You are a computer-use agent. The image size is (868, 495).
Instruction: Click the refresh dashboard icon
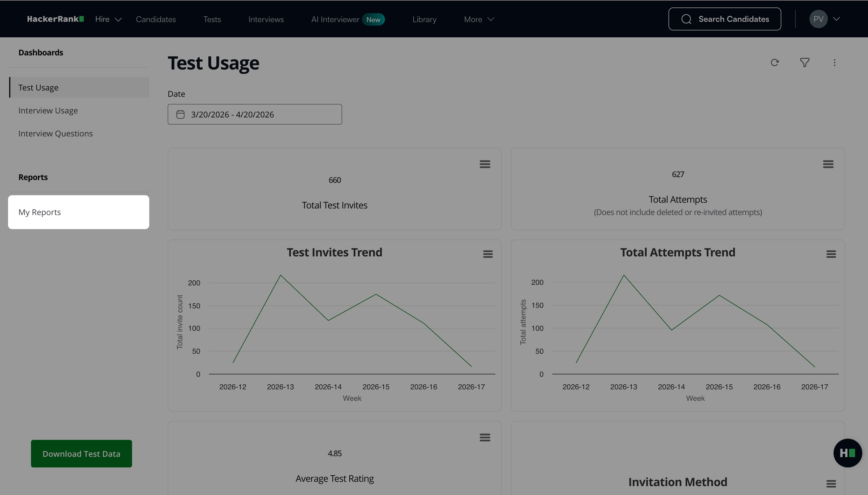point(774,63)
